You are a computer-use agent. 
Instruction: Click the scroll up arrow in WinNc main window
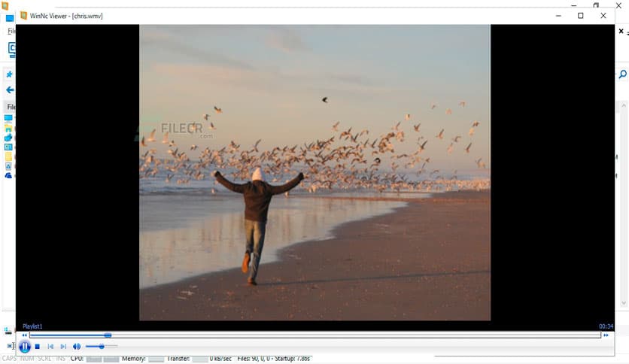[624, 105]
